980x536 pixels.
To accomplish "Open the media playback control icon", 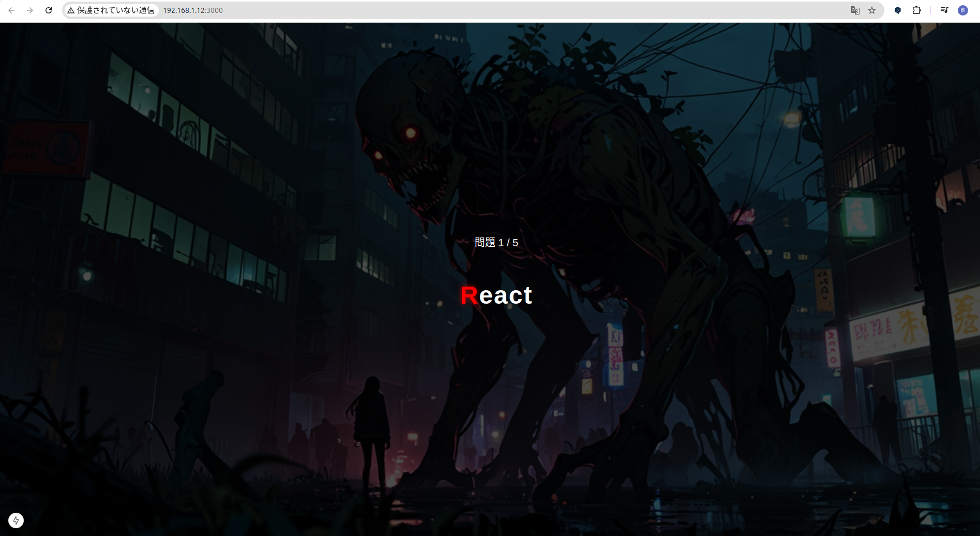I will [944, 10].
